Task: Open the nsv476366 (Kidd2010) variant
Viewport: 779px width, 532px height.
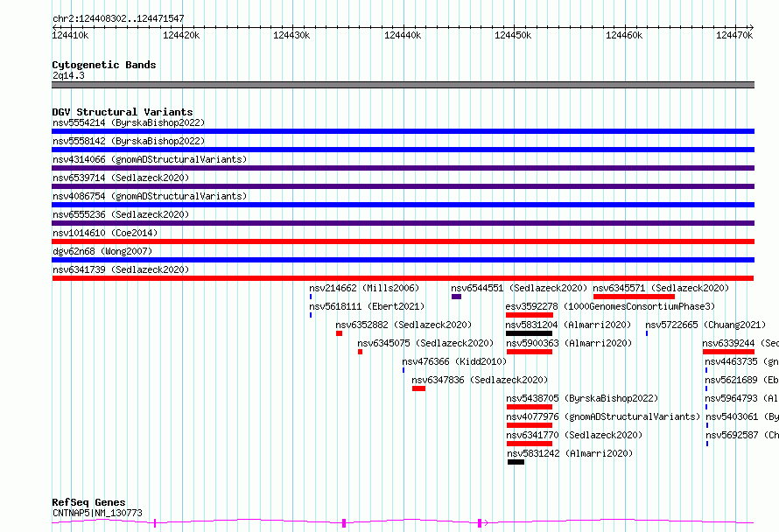Action: point(454,361)
